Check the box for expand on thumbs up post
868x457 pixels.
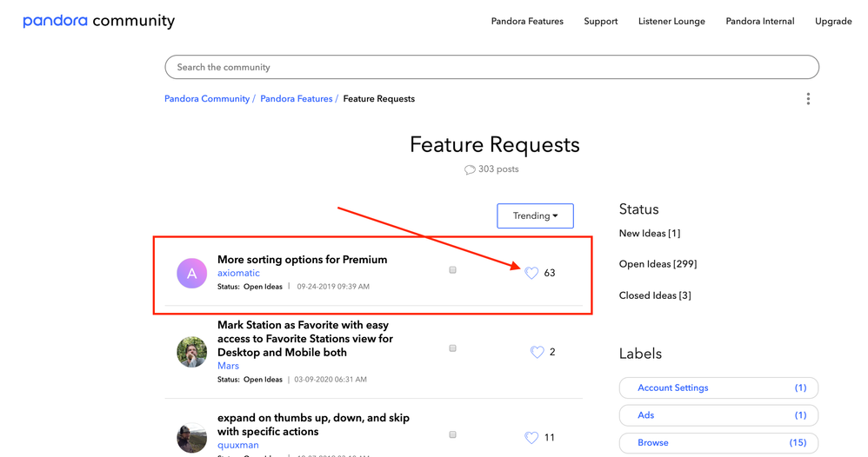[452, 434]
